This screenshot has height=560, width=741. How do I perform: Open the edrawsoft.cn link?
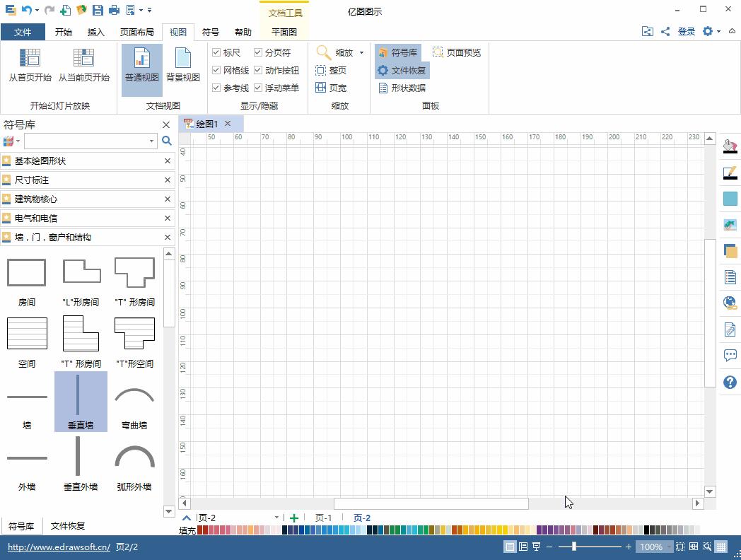coord(59,547)
